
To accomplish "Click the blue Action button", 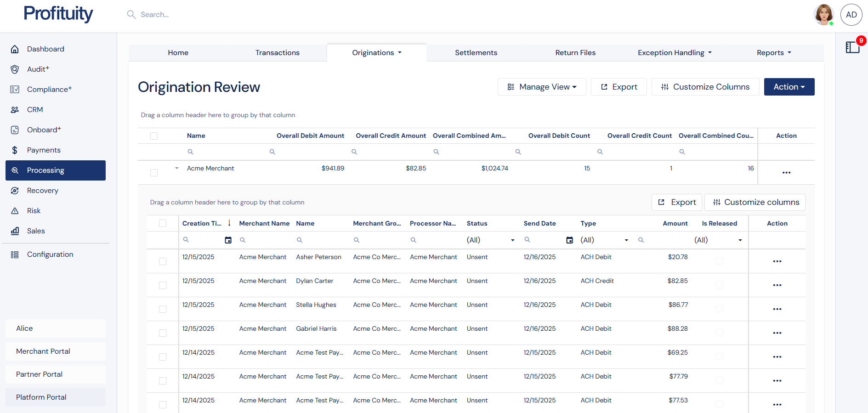I will (x=789, y=87).
